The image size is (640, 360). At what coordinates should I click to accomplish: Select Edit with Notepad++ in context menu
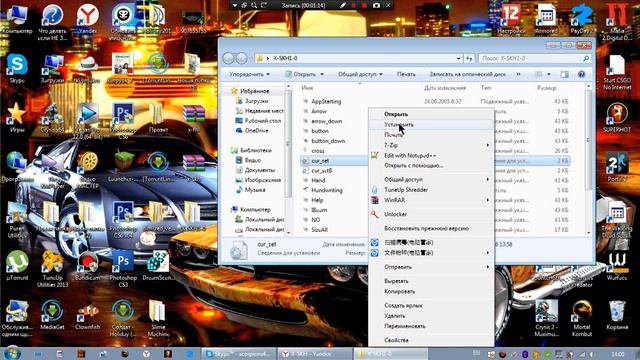431,156
